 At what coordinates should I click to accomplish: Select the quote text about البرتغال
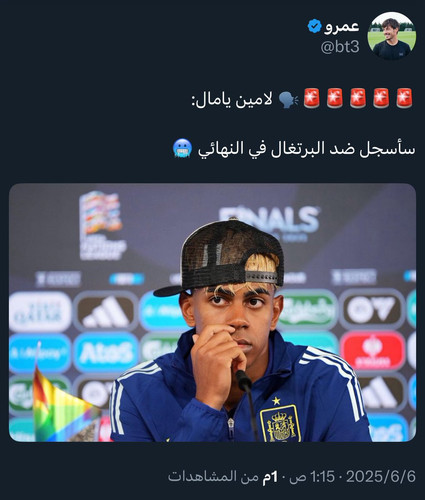coord(307,149)
